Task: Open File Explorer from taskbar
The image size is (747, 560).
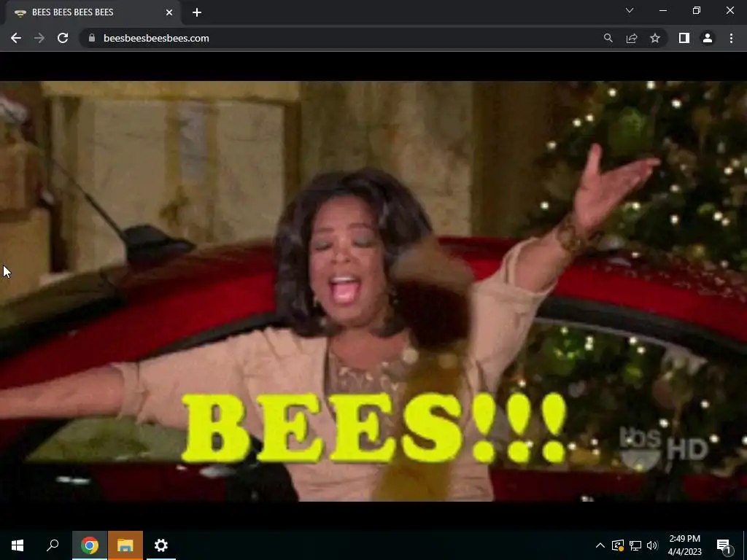Action: tap(125, 545)
